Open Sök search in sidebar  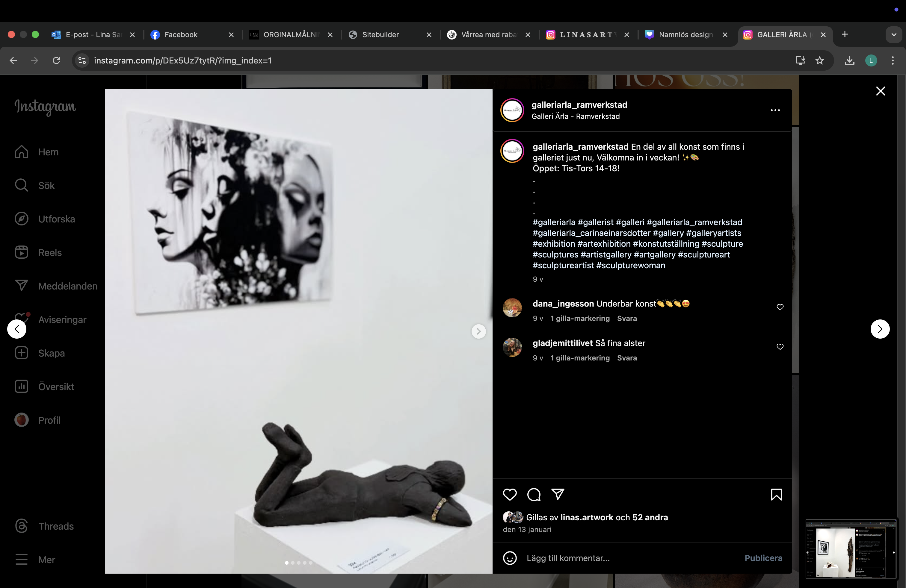tap(35, 186)
